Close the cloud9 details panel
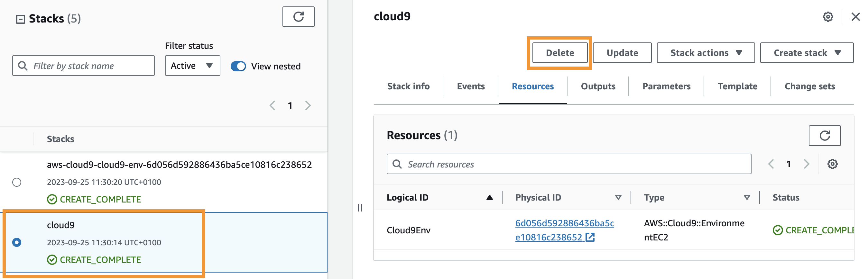Viewport: 868px width, 279px height. (x=855, y=16)
